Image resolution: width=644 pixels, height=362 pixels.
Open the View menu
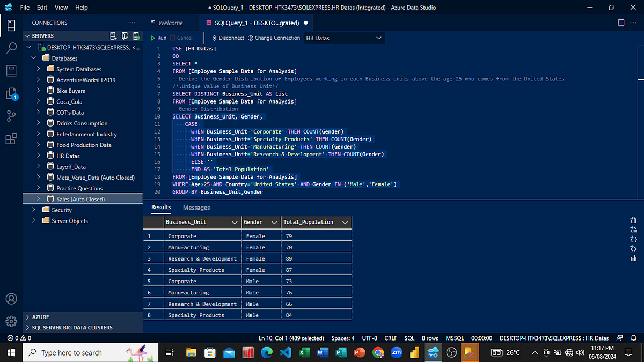(61, 7)
